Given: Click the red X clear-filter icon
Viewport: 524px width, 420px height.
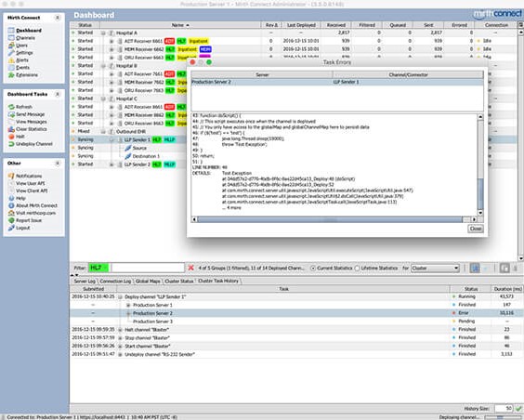Looking at the screenshot, I should [x=190, y=268].
